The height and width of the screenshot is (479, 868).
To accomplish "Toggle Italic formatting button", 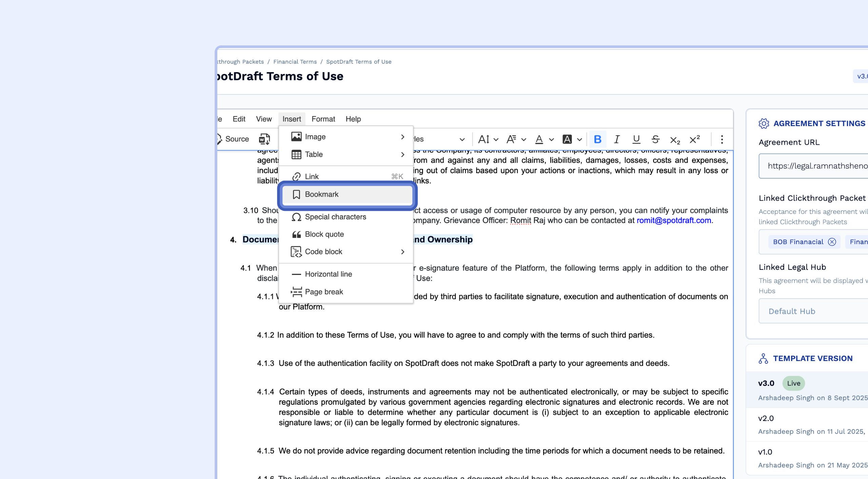I will 617,139.
